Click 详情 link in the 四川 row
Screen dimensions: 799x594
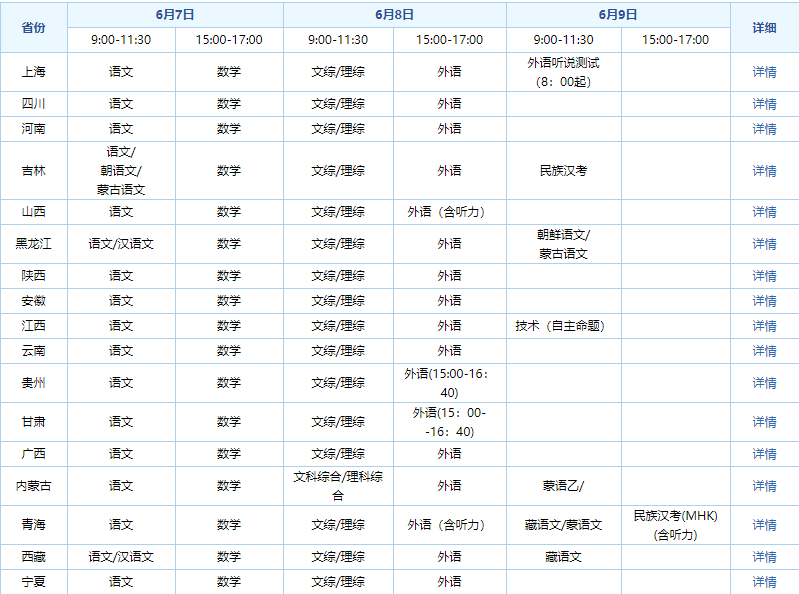click(764, 104)
